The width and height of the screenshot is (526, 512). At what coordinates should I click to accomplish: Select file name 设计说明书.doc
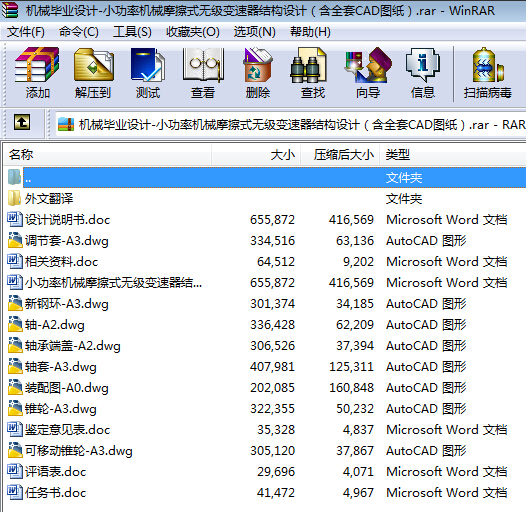coord(67,220)
